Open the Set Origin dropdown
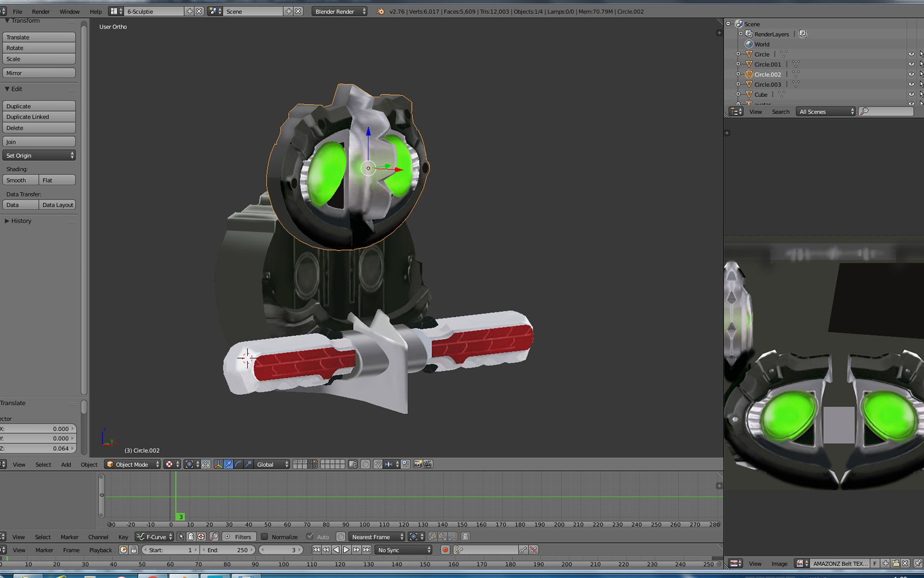Viewport: 924px width, 578px height. point(39,155)
